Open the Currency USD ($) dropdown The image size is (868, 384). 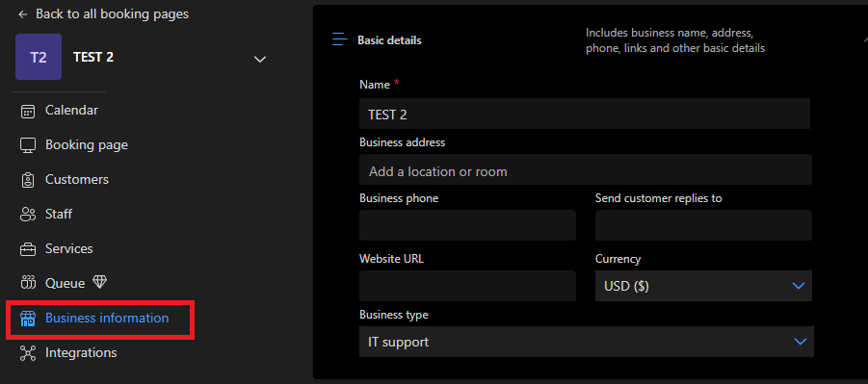[703, 286]
